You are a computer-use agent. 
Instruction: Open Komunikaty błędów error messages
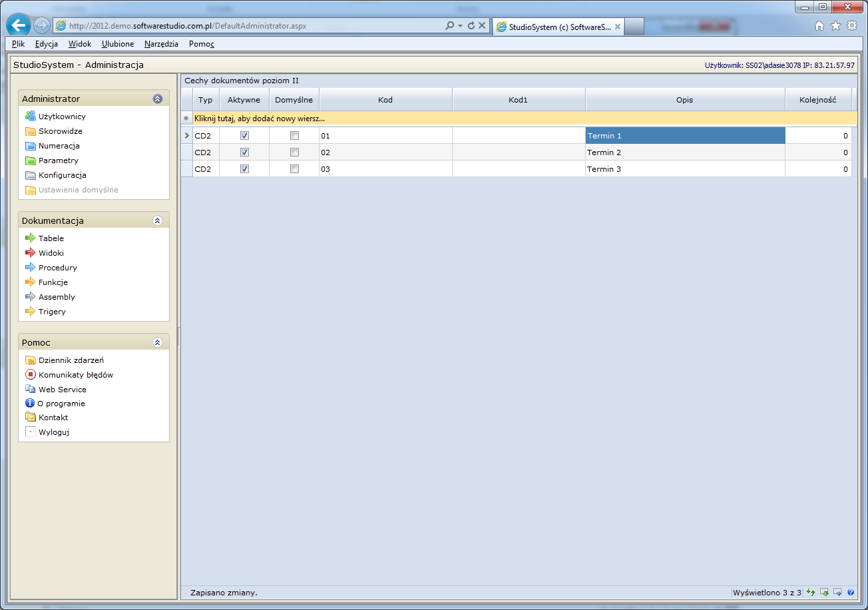75,375
